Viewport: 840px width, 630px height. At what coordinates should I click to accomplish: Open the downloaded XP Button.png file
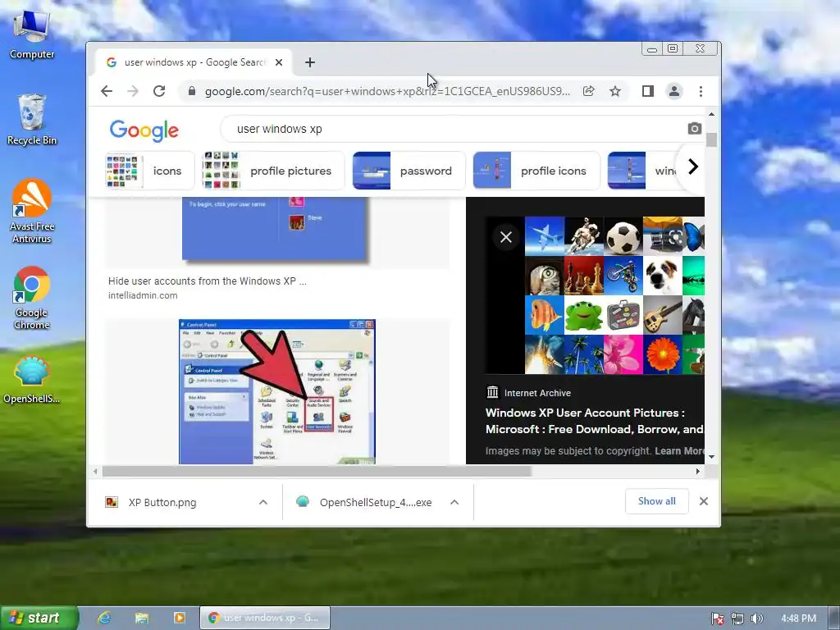(x=162, y=503)
